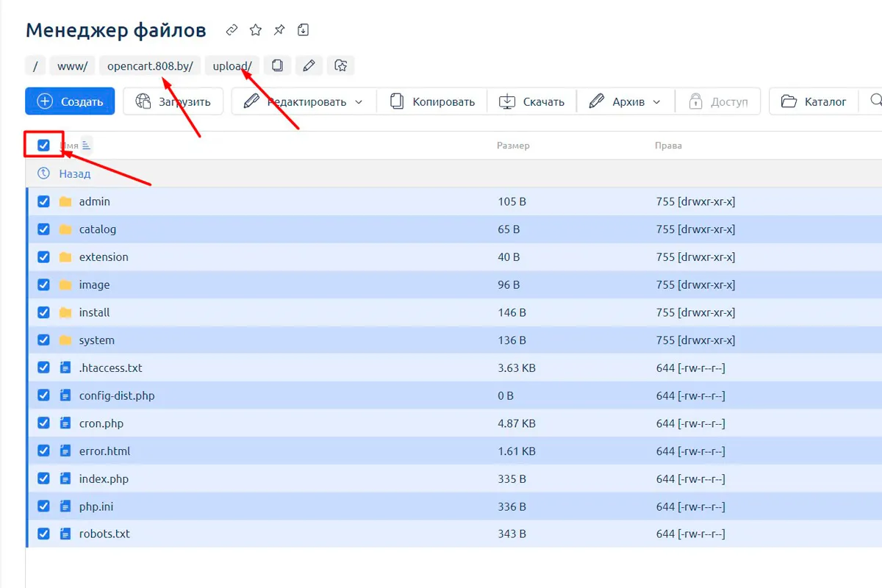Navigate to www/ breadcrumb segment
Viewport: 882px width, 588px height.
coord(72,66)
